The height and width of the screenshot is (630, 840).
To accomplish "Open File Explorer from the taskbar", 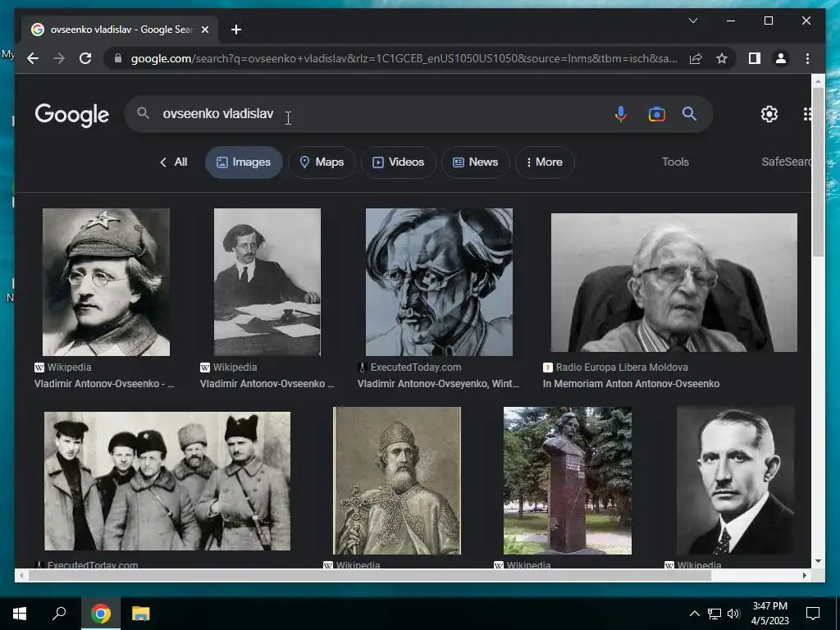I will click(140, 614).
